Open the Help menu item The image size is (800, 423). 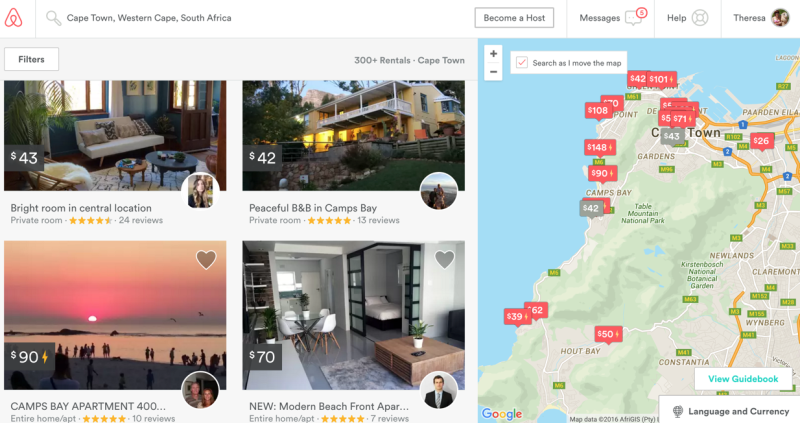point(677,18)
